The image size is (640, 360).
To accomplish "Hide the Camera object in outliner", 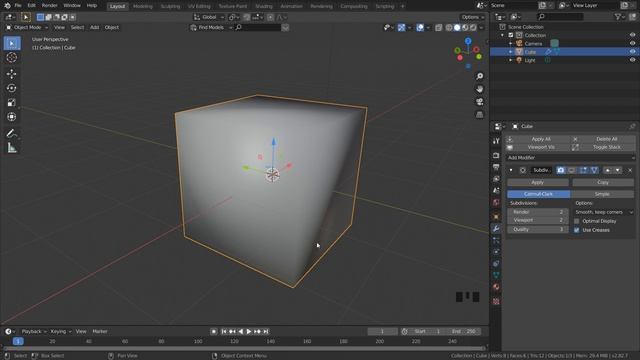I will (632, 44).
